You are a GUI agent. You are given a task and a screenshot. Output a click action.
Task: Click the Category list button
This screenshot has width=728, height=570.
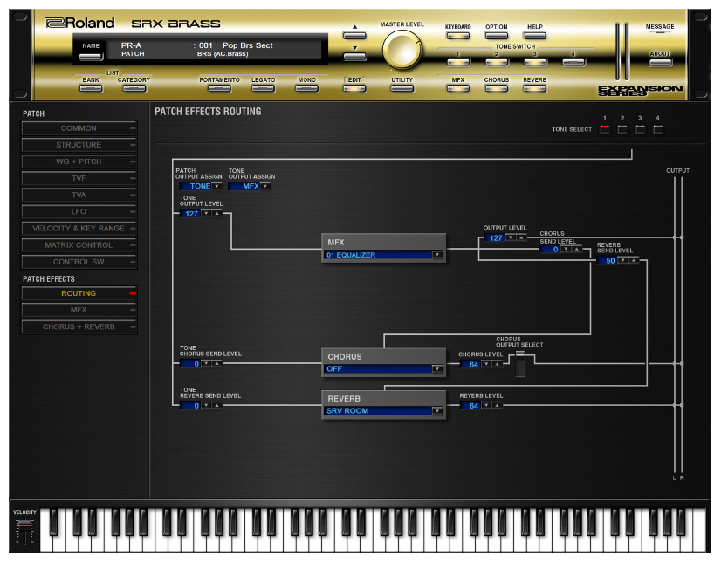pos(136,89)
